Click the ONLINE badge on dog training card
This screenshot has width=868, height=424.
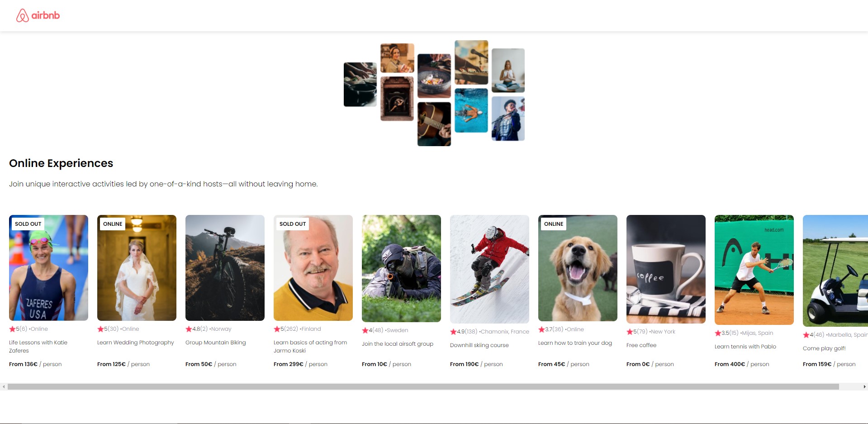[554, 224]
